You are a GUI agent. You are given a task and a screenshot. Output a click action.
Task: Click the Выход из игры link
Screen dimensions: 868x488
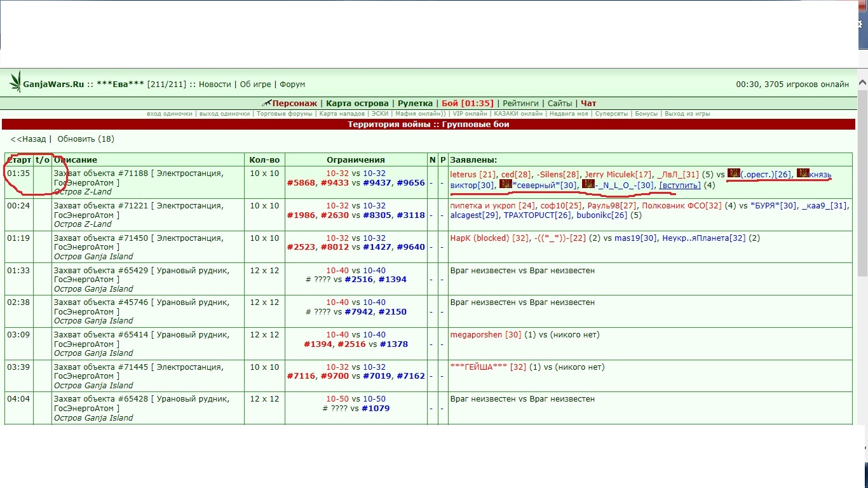pos(687,114)
